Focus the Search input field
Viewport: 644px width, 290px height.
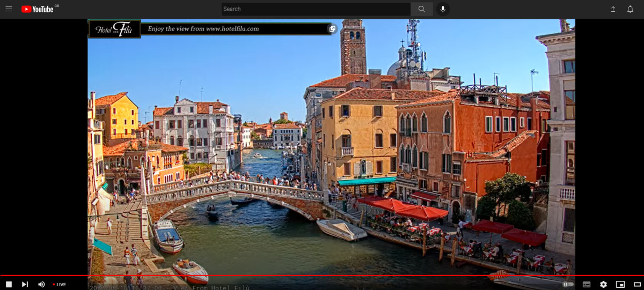coord(316,9)
